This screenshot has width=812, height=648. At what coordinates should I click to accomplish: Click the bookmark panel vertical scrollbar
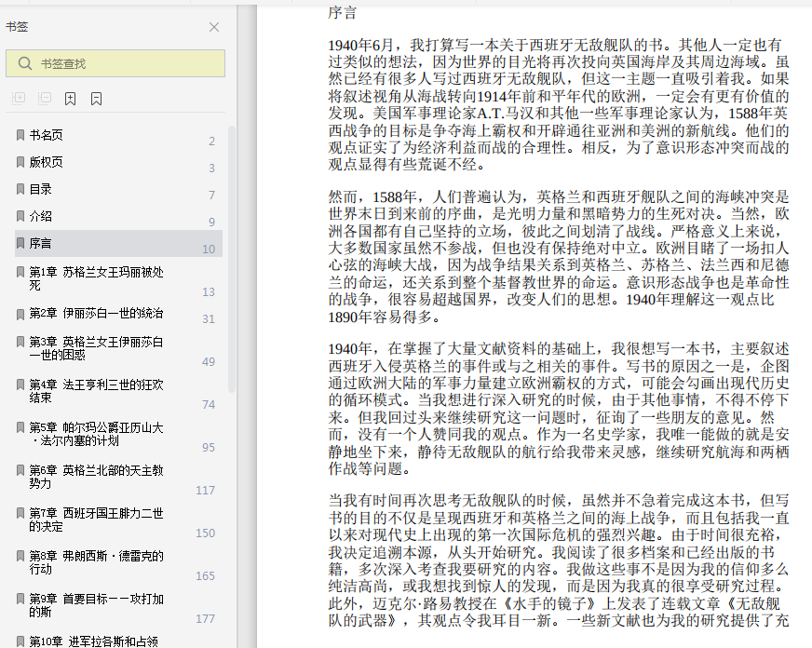[x=232, y=259]
